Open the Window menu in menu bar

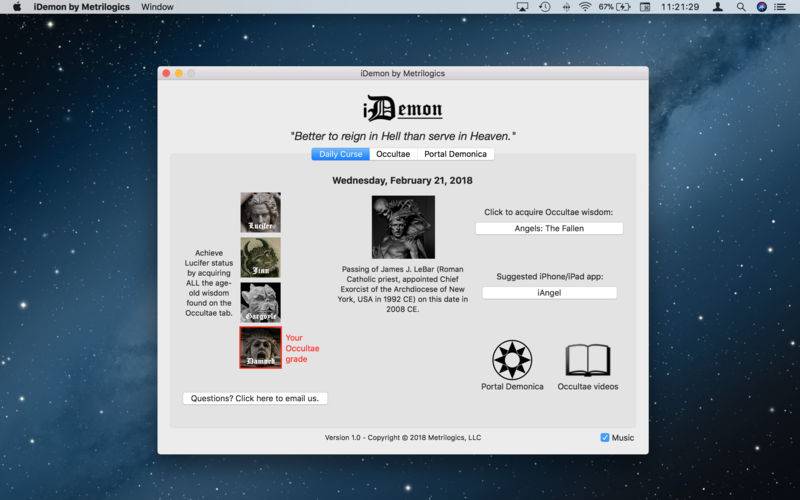[157, 7]
